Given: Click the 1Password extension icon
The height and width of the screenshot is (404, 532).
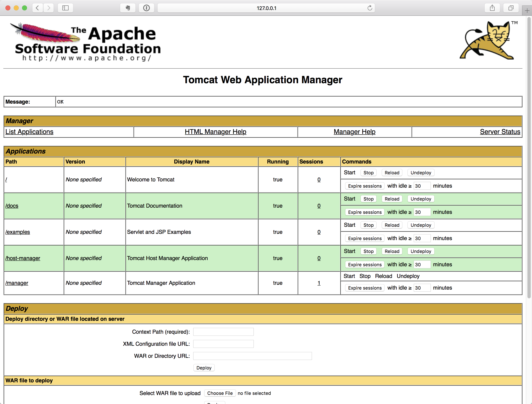Looking at the screenshot, I should point(146,8).
